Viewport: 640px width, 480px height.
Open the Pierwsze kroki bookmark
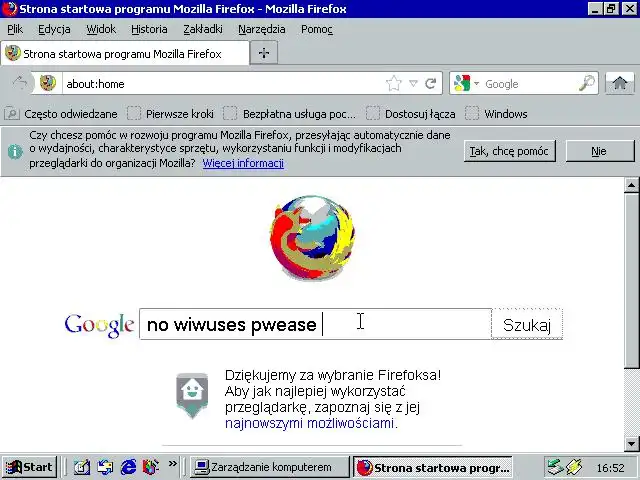[x=171, y=114]
